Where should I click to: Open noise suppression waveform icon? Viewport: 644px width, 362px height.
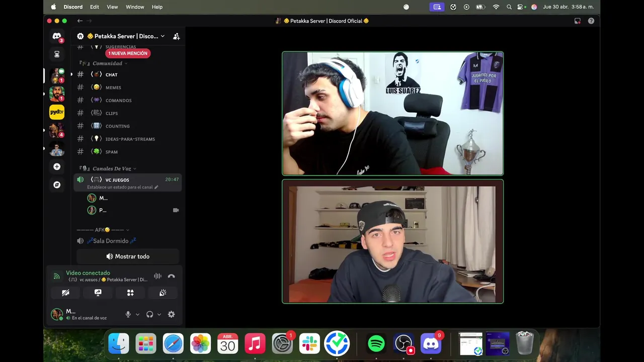tap(157, 276)
